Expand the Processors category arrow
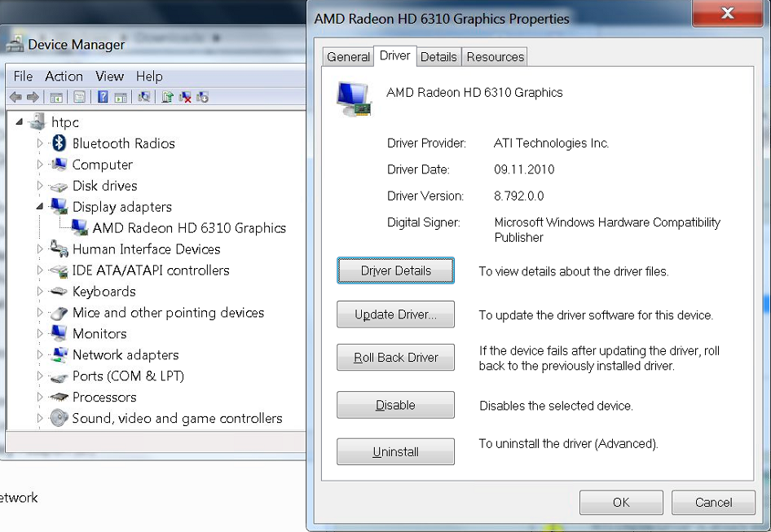This screenshot has width=771, height=532. tap(40, 397)
